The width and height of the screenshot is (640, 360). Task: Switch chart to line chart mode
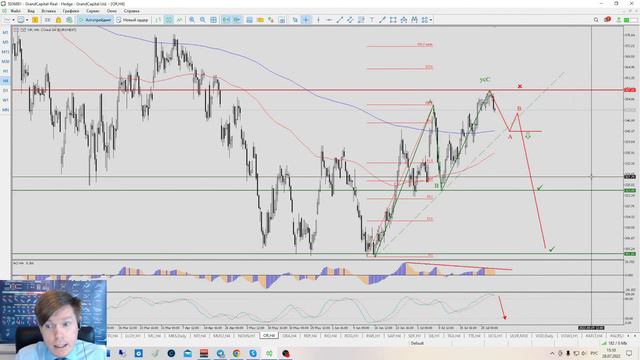pyautogui.click(x=179, y=20)
